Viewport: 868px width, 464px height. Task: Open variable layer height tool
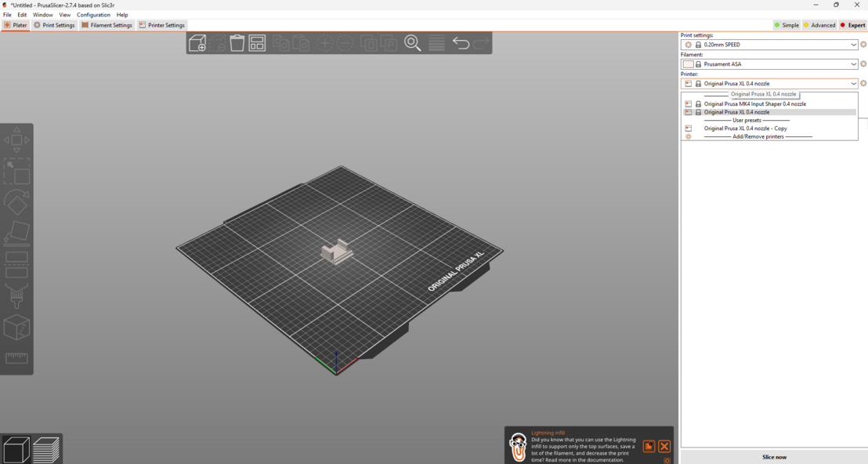pos(436,44)
